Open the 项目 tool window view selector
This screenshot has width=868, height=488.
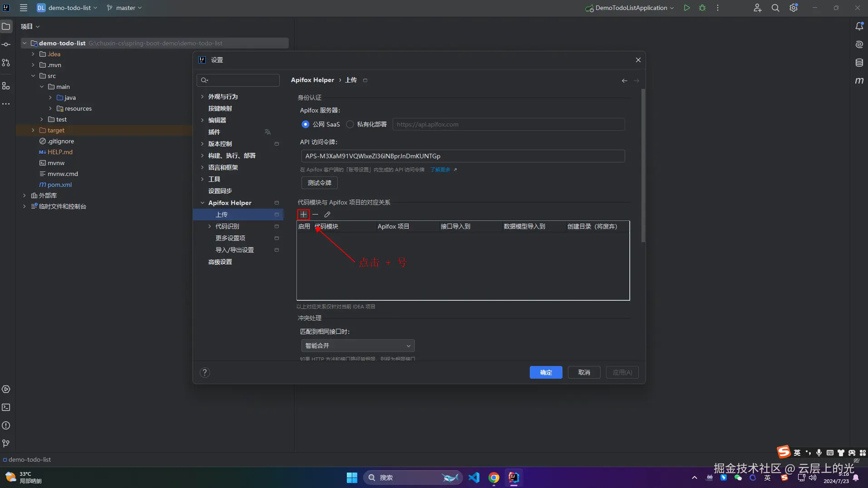tap(30, 26)
